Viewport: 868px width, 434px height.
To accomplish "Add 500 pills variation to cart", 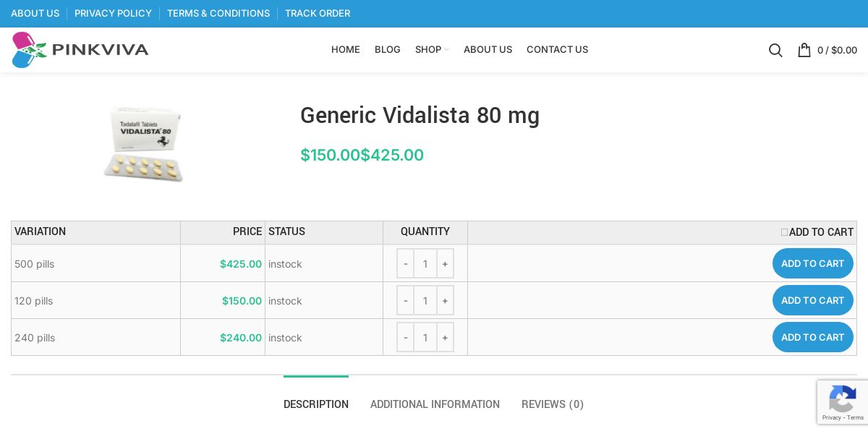I will pyautogui.click(x=812, y=263).
